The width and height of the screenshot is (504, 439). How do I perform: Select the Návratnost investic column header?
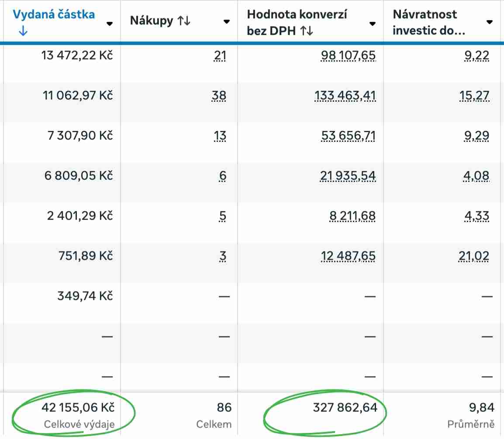pos(428,22)
